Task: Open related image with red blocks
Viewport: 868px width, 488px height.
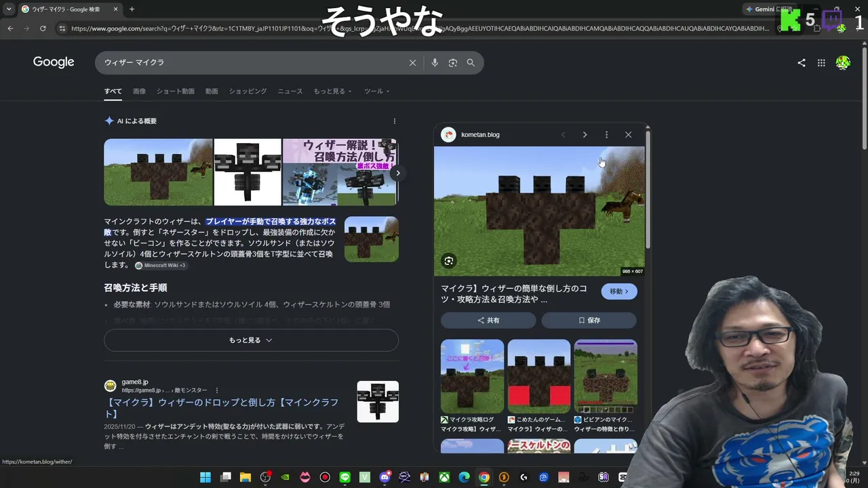Action: coord(539,376)
